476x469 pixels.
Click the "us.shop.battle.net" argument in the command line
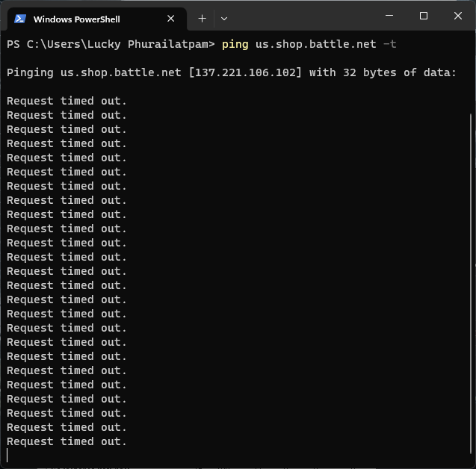pyautogui.click(x=315, y=44)
